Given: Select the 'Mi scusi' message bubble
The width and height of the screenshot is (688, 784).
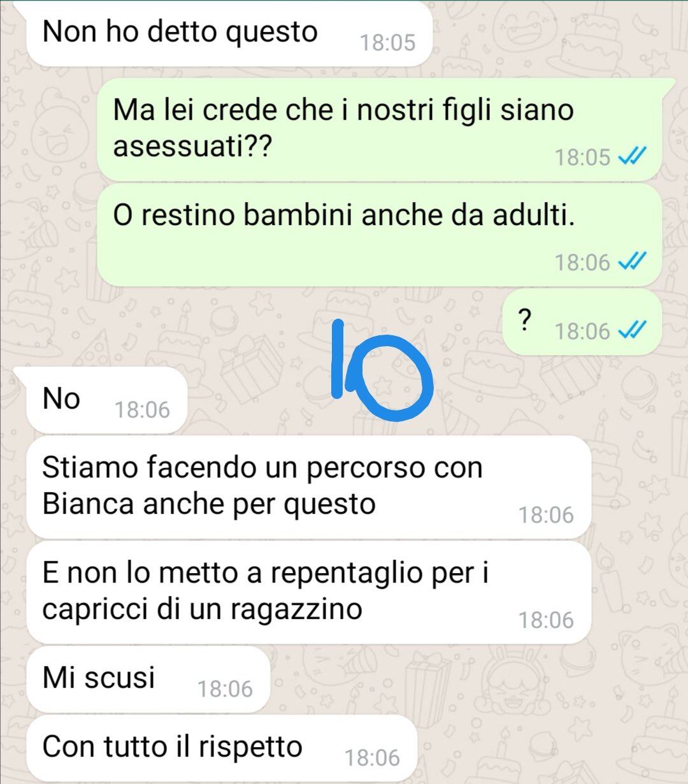Looking at the screenshot, I should pos(148,679).
